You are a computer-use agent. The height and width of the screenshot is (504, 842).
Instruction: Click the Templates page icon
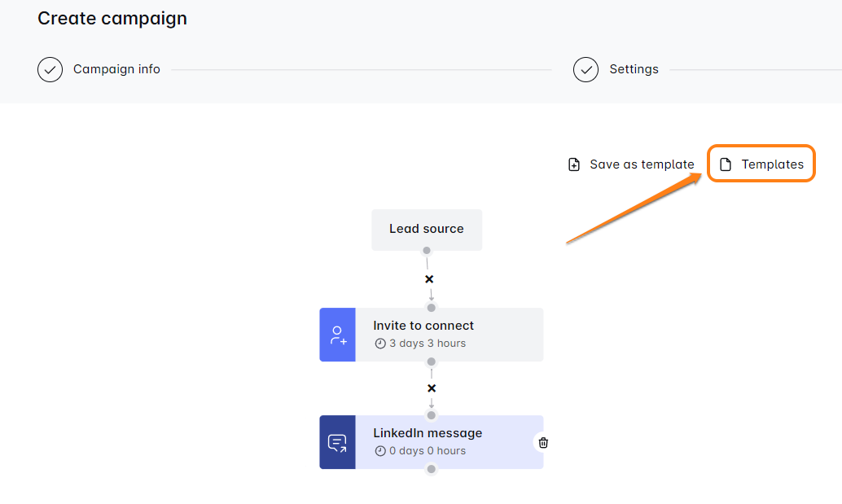(x=726, y=164)
